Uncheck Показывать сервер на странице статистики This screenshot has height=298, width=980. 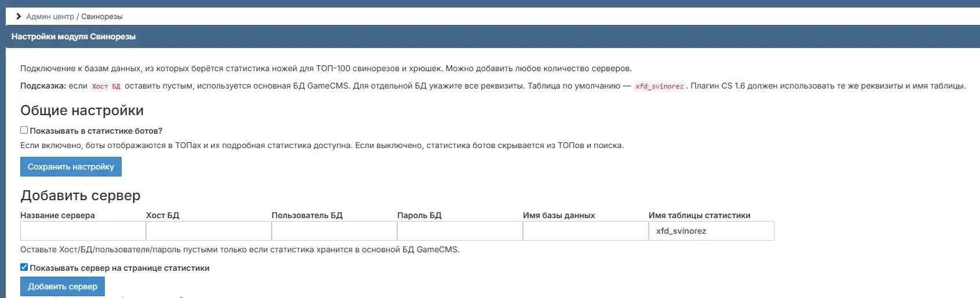24,267
